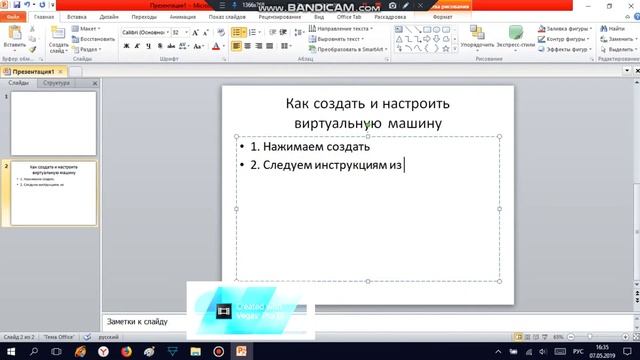640x360 pixels.
Task: Toggle strikethrough abc formatting
Action: (x=171, y=46)
